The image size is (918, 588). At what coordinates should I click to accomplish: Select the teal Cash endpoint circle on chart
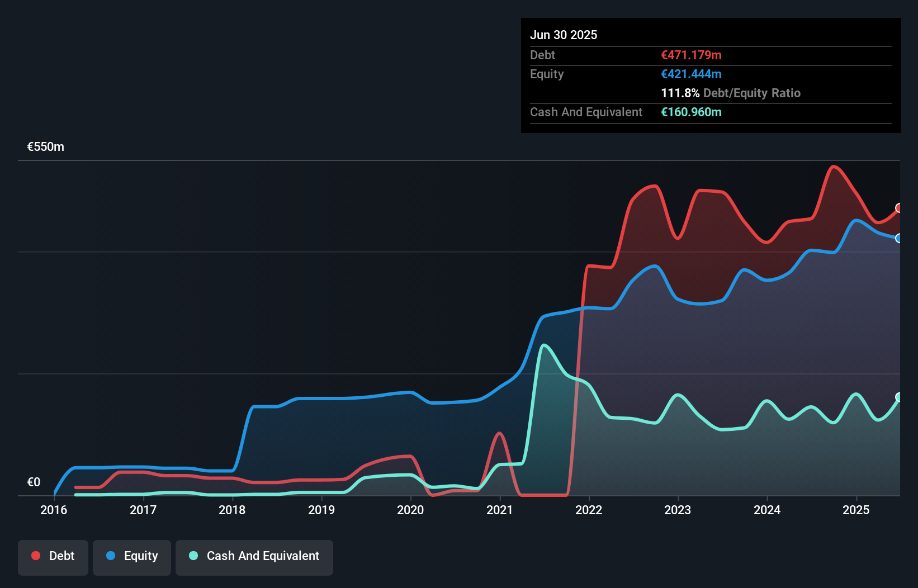pyautogui.click(x=899, y=398)
